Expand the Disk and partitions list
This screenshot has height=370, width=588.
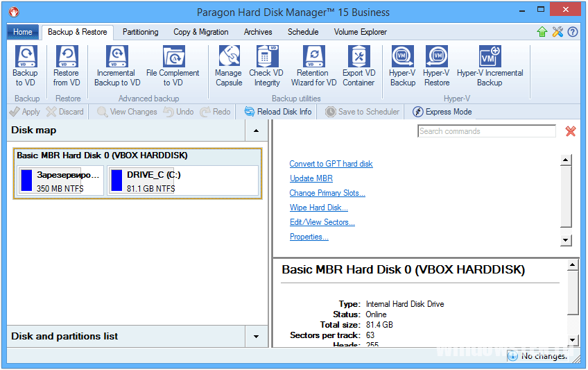coord(256,337)
